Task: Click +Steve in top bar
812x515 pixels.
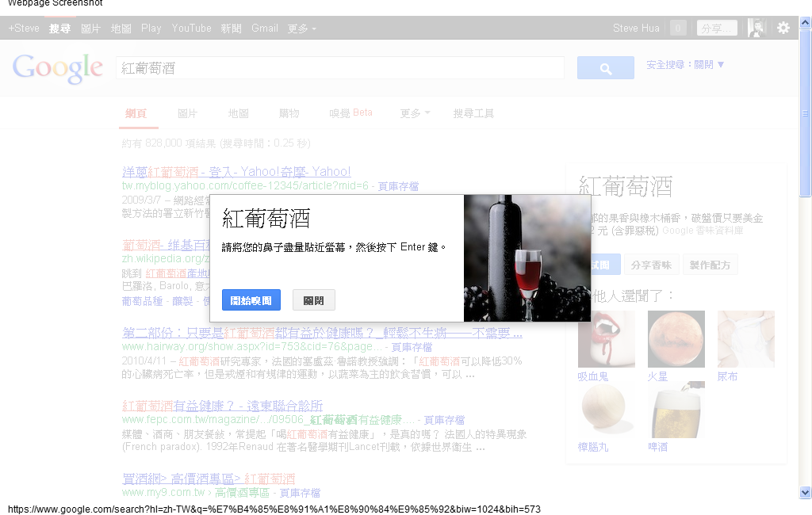Action: click(x=24, y=29)
